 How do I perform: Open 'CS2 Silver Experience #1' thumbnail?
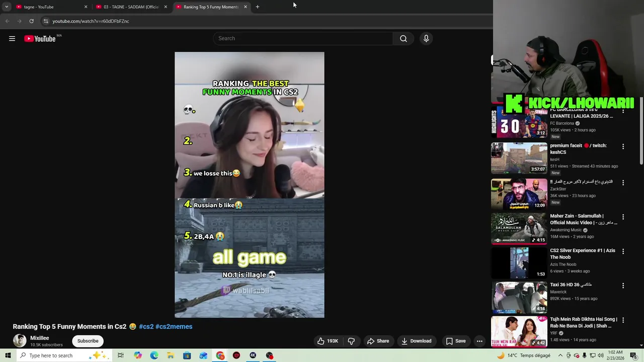(519, 262)
